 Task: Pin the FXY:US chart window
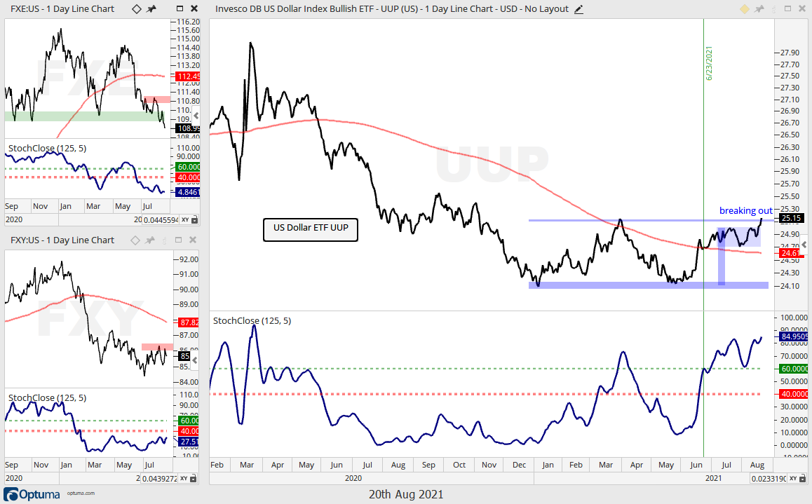(150, 240)
